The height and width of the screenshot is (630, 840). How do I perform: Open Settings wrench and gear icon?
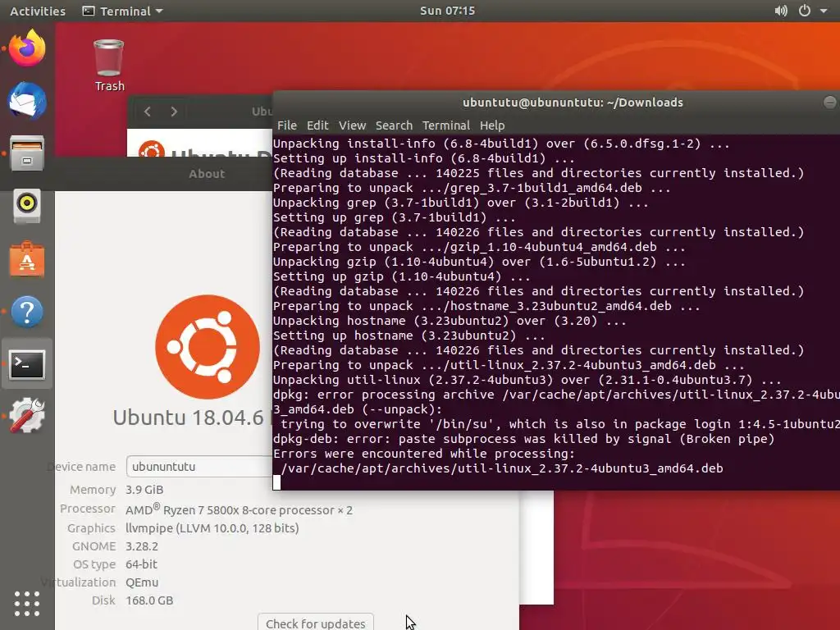pyautogui.click(x=27, y=415)
